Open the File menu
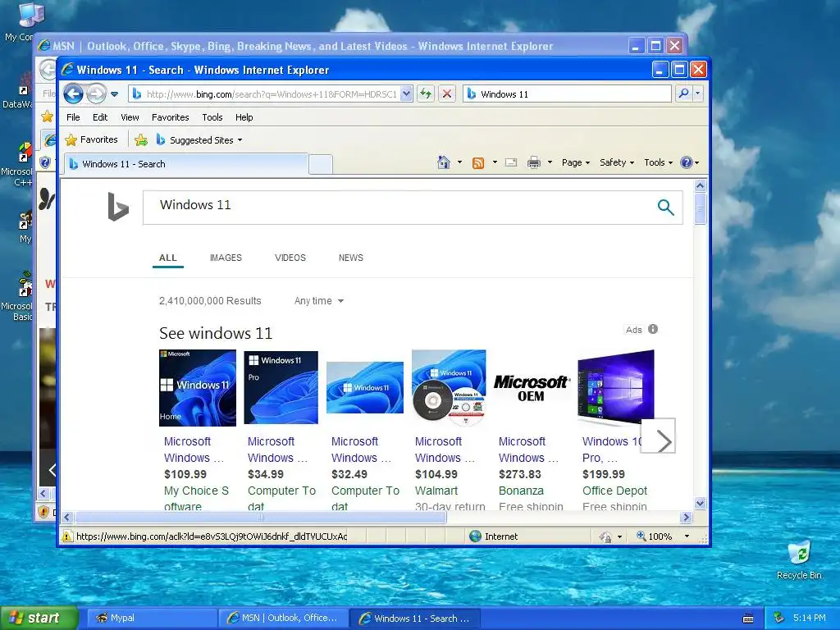Screen dimensions: 840x630 pos(73,117)
